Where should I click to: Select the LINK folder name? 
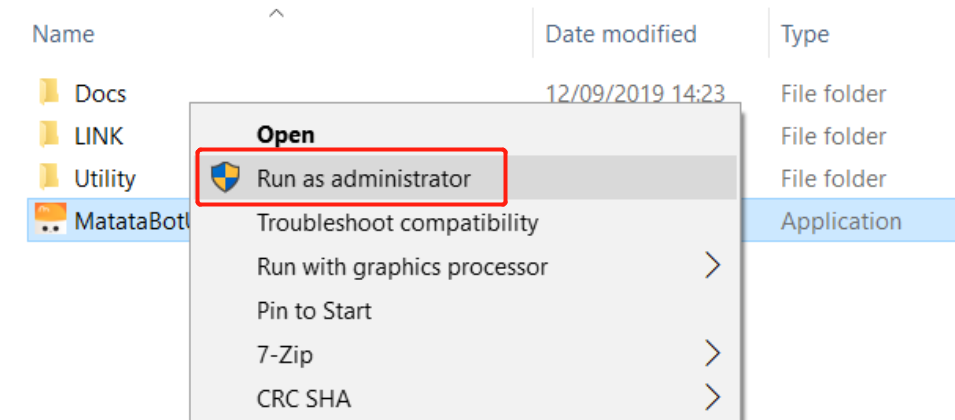pos(99,136)
